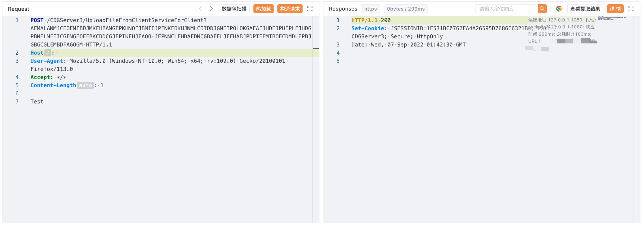Click the 详情 details button
This screenshot has height=226, width=644.
pyautogui.click(x=615, y=9)
